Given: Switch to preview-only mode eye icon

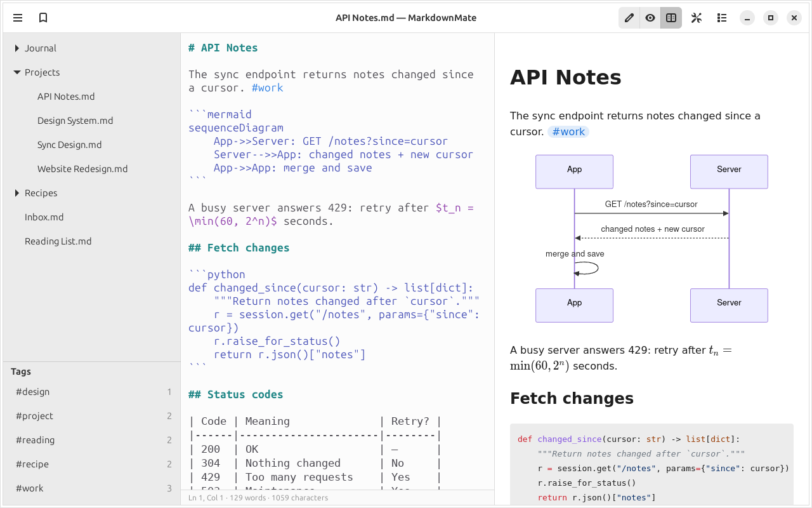Looking at the screenshot, I should point(650,18).
